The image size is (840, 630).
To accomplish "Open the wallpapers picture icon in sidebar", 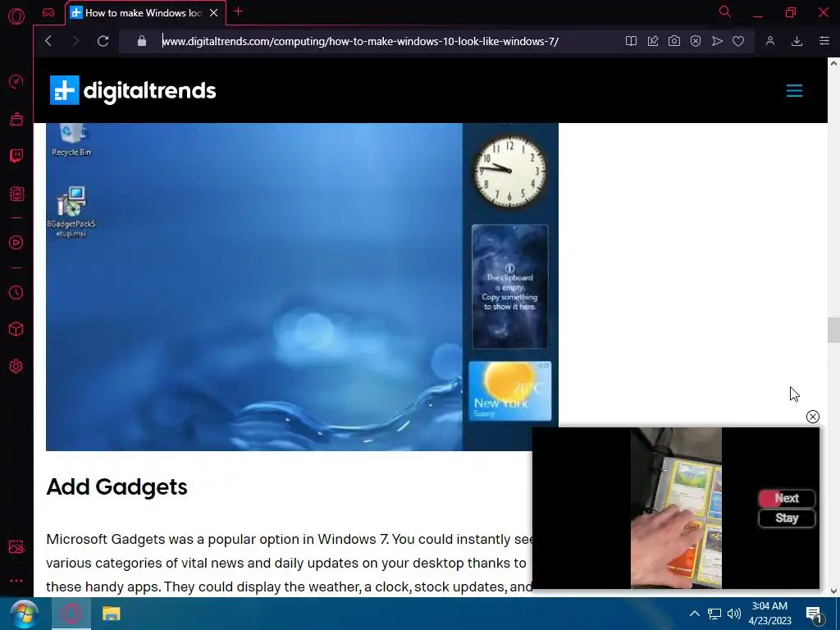I will point(16,546).
